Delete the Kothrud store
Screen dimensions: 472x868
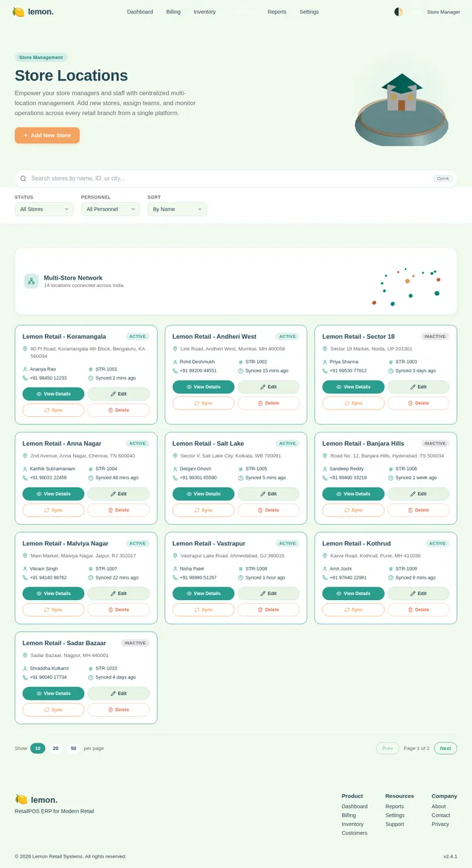coord(418,610)
